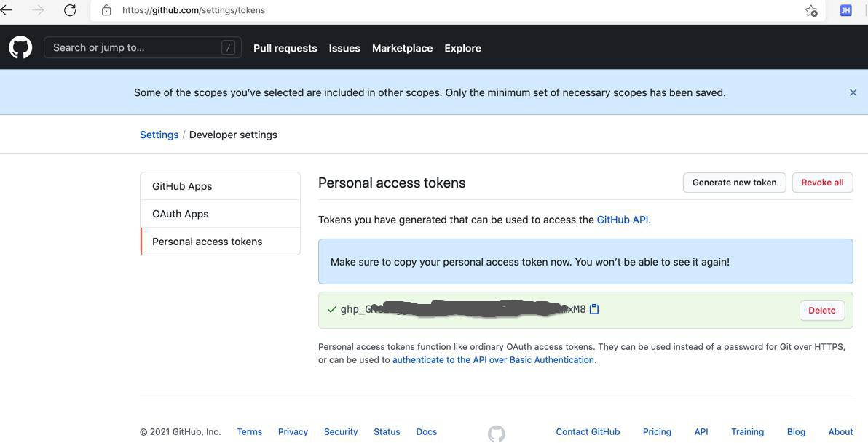The height and width of the screenshot is (443, 868).
Task: Open authenticate to the API link
Action: click(494, 359)
